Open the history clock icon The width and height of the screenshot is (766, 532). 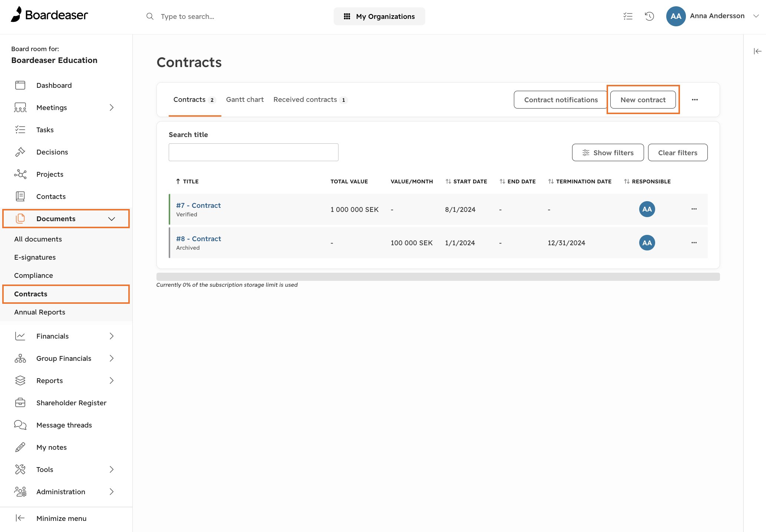tap(649, 16)
